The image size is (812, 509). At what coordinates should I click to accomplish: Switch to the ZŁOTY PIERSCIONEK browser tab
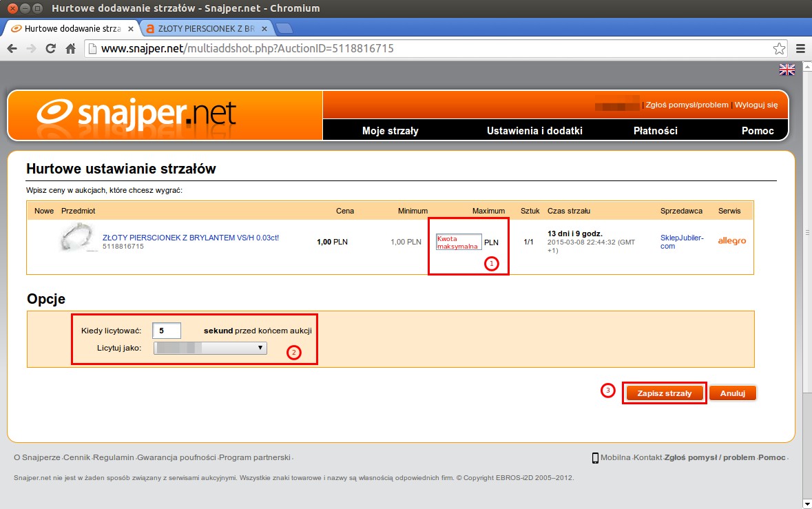pos(207,29)
